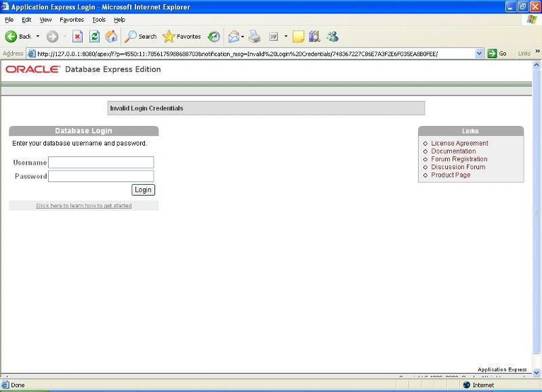The image size is (542, 392).
Task: Refresh the page with the green arrows icon
Action: pyautogui.click(x=94, y=37)
